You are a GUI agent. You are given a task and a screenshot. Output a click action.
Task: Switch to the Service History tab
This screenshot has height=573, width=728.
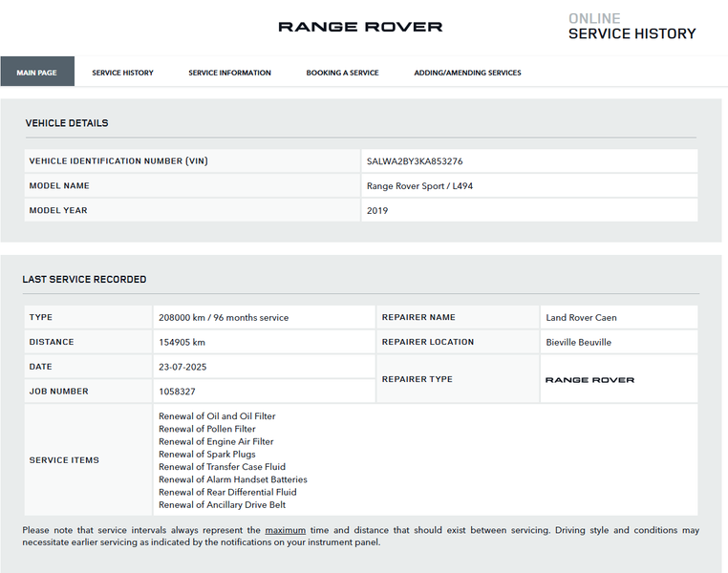click(122, 73)
